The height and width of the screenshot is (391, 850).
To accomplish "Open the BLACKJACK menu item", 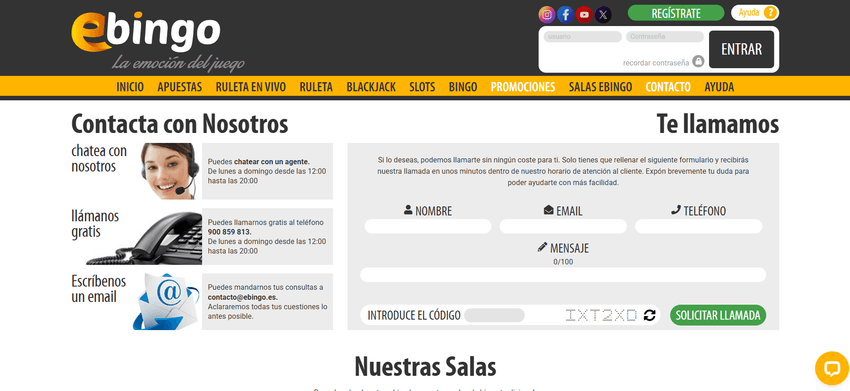I will 371,87.
